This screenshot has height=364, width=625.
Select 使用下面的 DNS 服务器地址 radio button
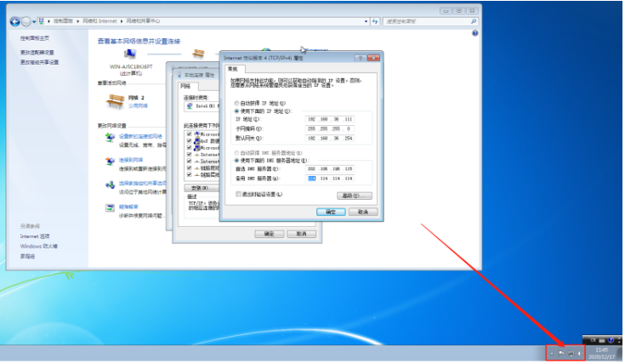236,161
